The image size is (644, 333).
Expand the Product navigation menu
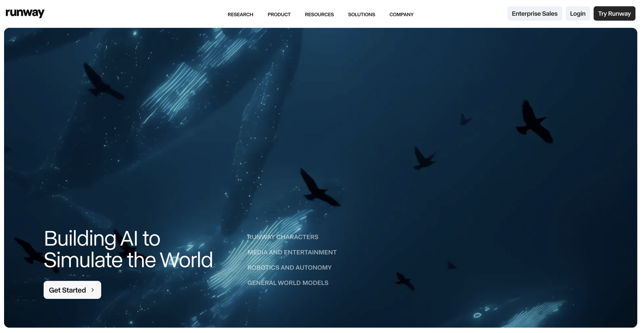[279, 14]
